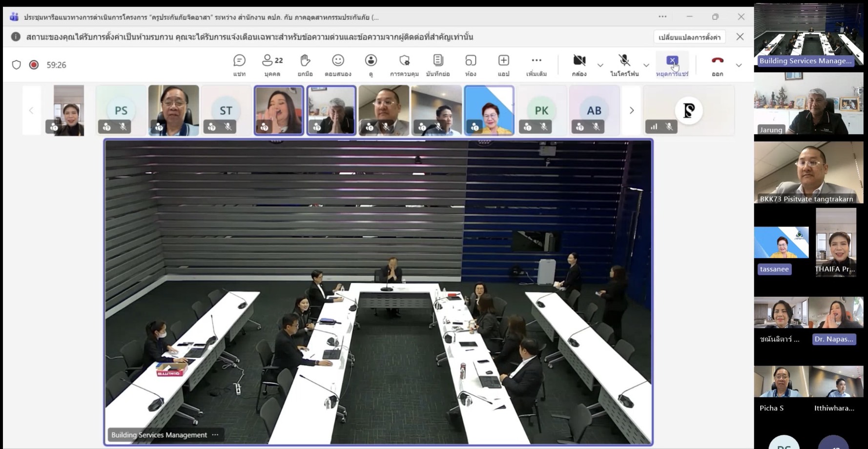Expand the leave meeting options chevron
The image size is (868, 449).
739,65
